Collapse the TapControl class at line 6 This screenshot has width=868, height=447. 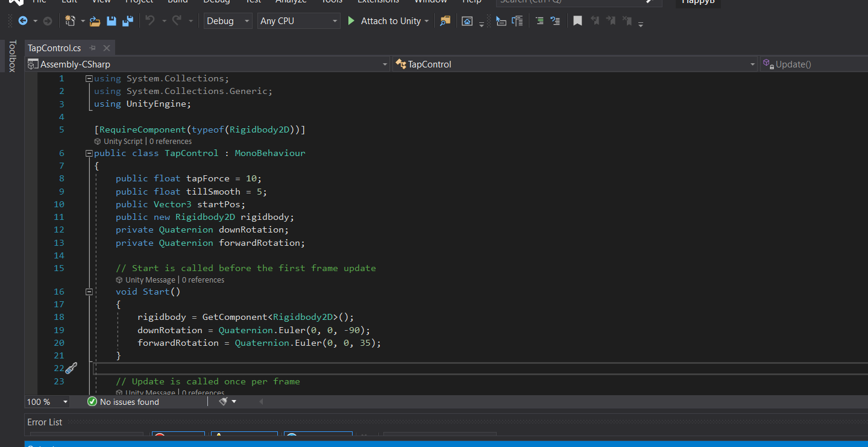89,153
